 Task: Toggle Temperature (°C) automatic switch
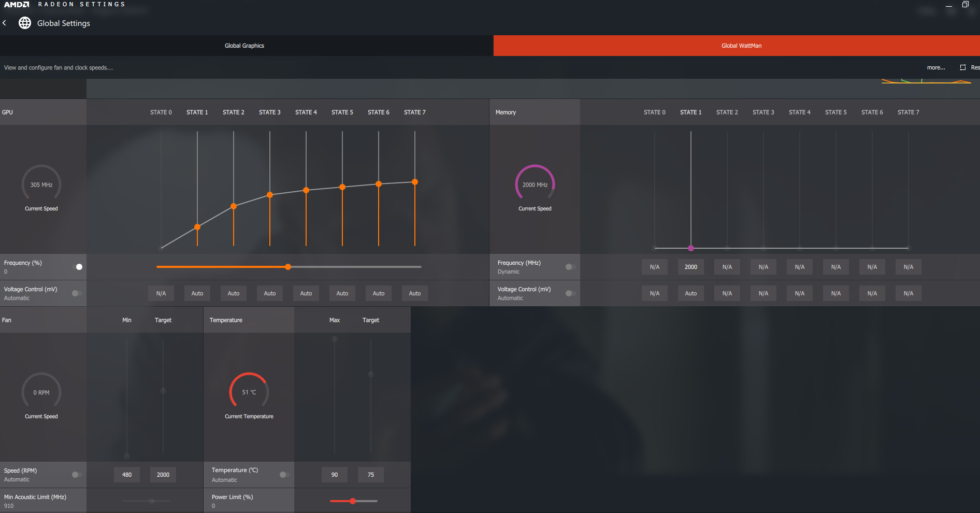coord(284,475)
